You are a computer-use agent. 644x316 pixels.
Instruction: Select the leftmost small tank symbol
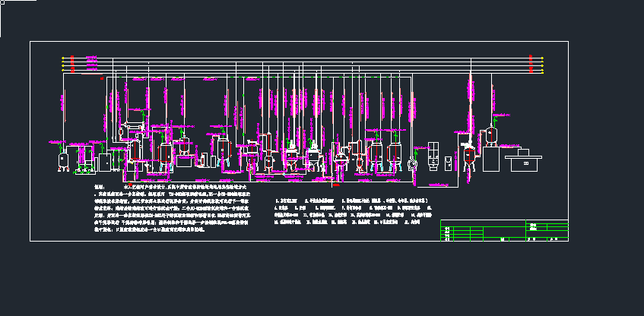click(x=64, y=160)
